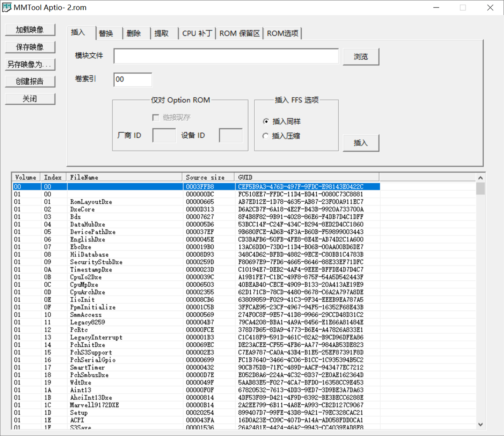
Task: Click the FileName column header
Action: (124, 178)
